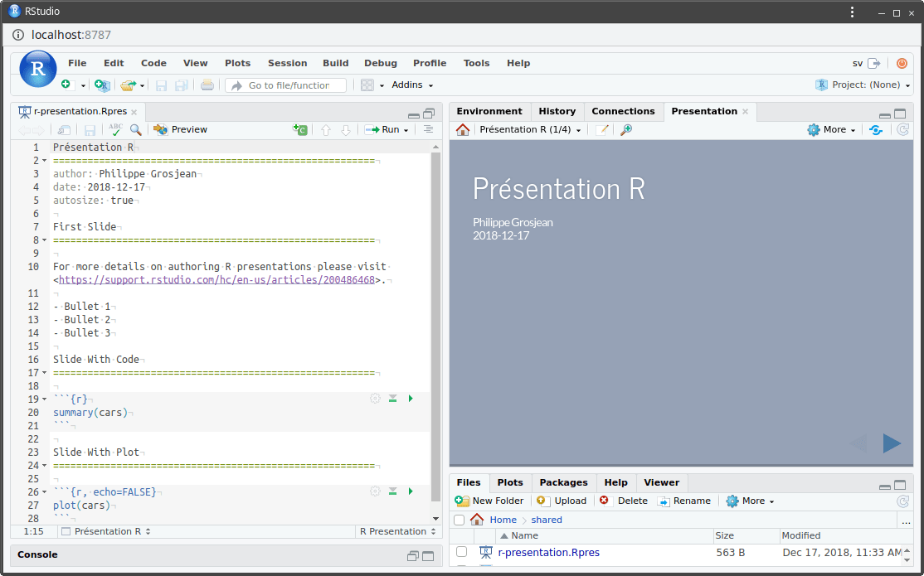Click the Console pane header
Image resolution: width=924 pixels, height=576 pixels.
click(x=226, y=554)
